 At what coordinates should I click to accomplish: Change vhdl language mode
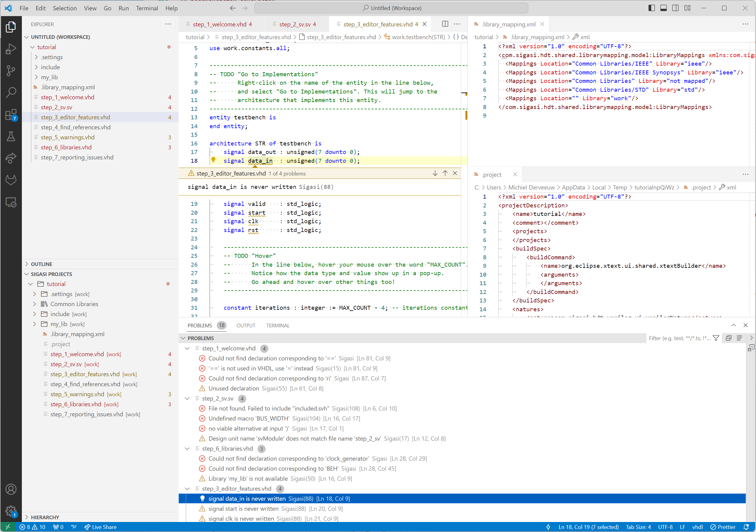click(x=697, y=527)
